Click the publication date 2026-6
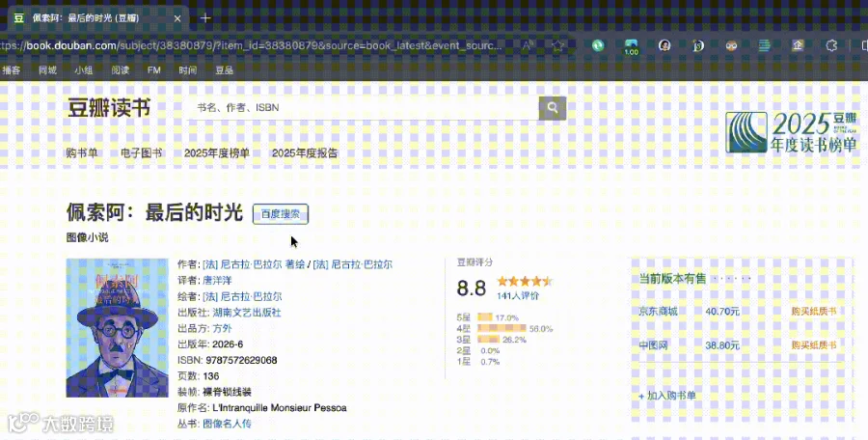 (x=228, y=344)
